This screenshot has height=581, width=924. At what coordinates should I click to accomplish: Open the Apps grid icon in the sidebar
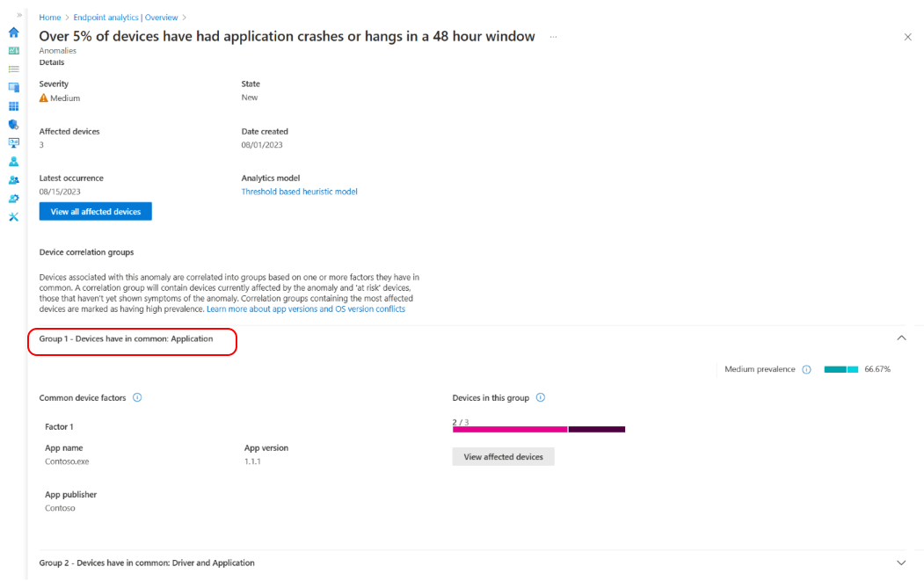(13, 106)
